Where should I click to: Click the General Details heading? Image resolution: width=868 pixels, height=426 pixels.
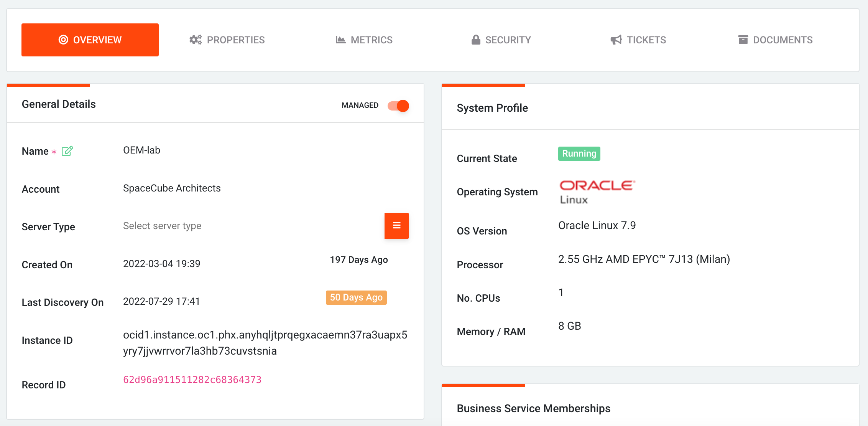[59, 104]
